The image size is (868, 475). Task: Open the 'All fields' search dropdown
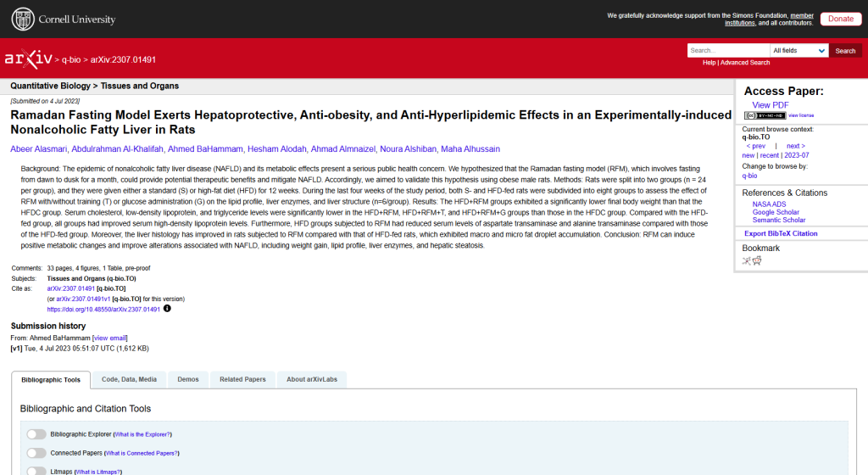pos(799,51)
